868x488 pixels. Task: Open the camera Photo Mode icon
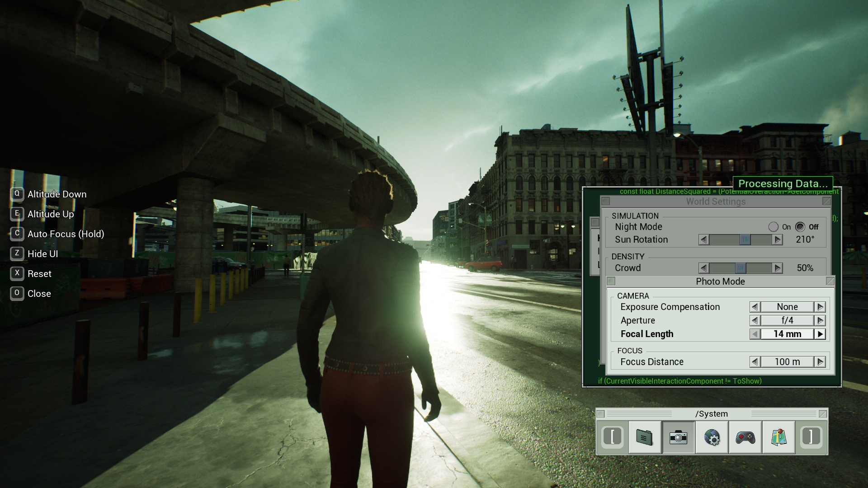point(678,437)
